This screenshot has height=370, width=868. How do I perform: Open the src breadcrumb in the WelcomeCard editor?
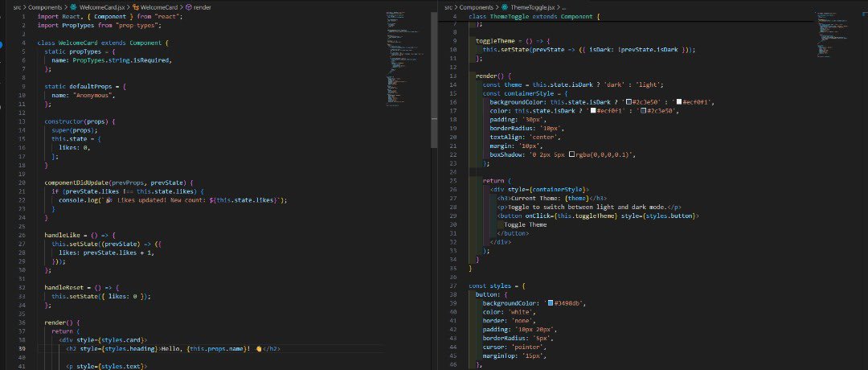[x=18, y=8]
